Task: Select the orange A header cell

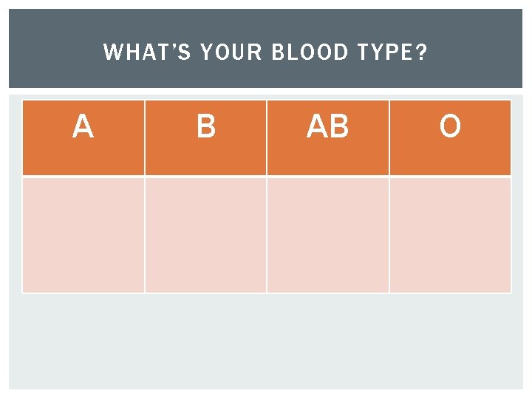Action: coord(83,137)
